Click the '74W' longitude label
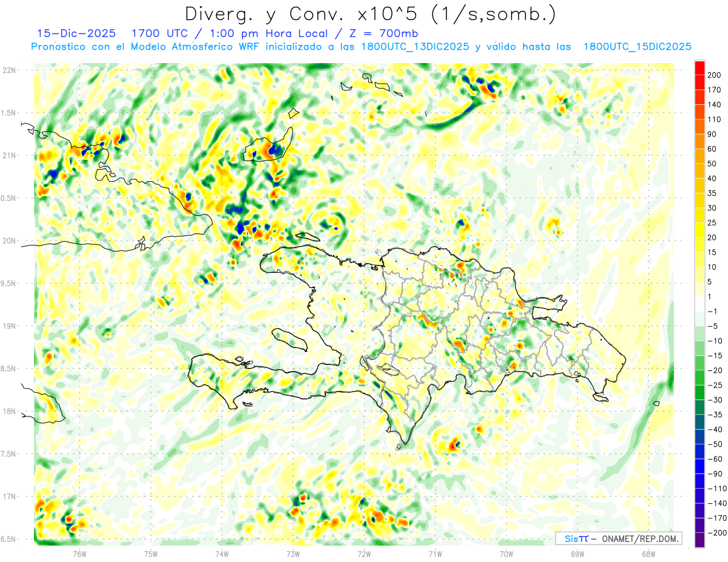 coord(221,554)
